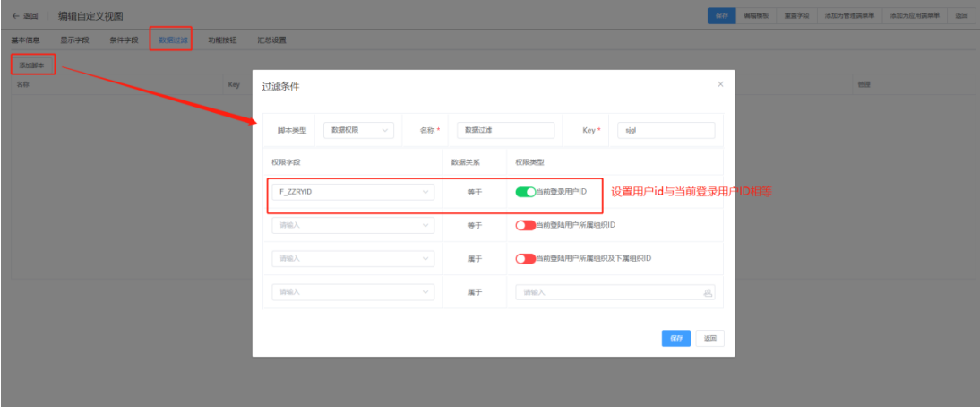Viewport: 980px width, 407px height.
Task: Click the user picker icon in last row
Action: click(x=708, y=292)
